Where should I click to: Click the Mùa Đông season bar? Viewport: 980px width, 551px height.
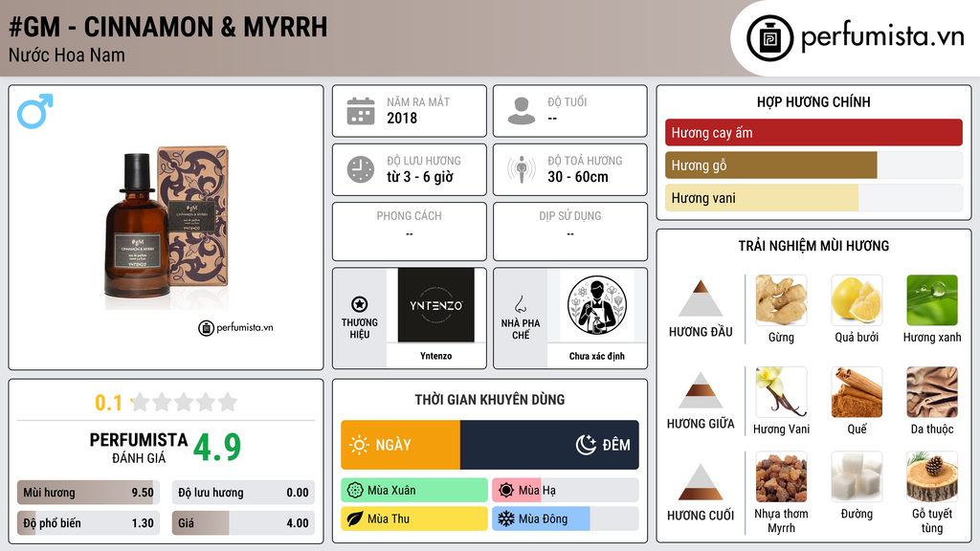point(565,518)
